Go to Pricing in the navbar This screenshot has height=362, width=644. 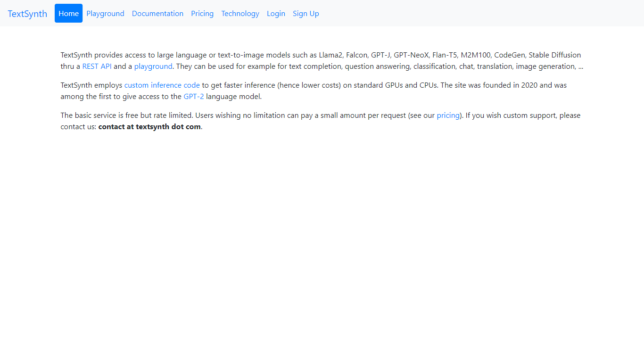tap(202, 13)
